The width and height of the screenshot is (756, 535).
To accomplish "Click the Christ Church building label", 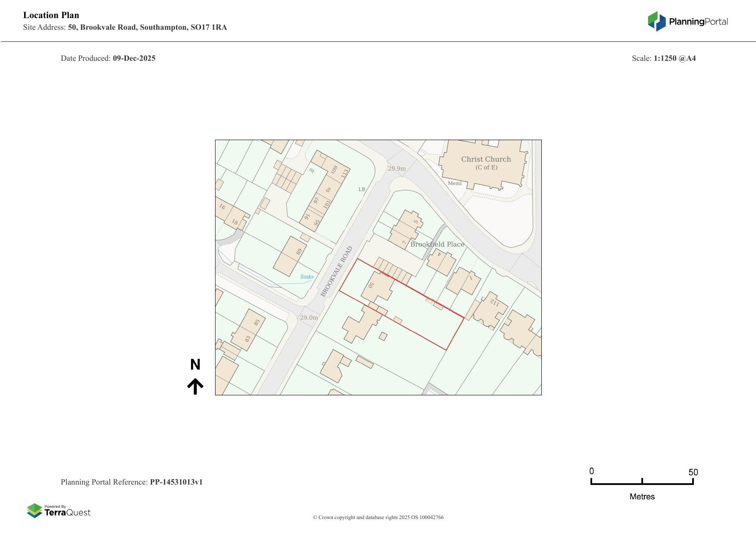I will [x=486, y=160].
